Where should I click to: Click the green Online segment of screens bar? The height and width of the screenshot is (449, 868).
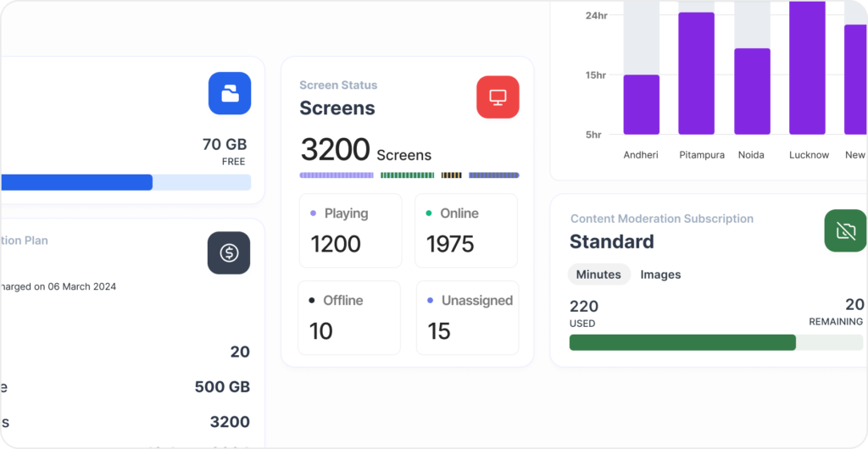(407, 175)
